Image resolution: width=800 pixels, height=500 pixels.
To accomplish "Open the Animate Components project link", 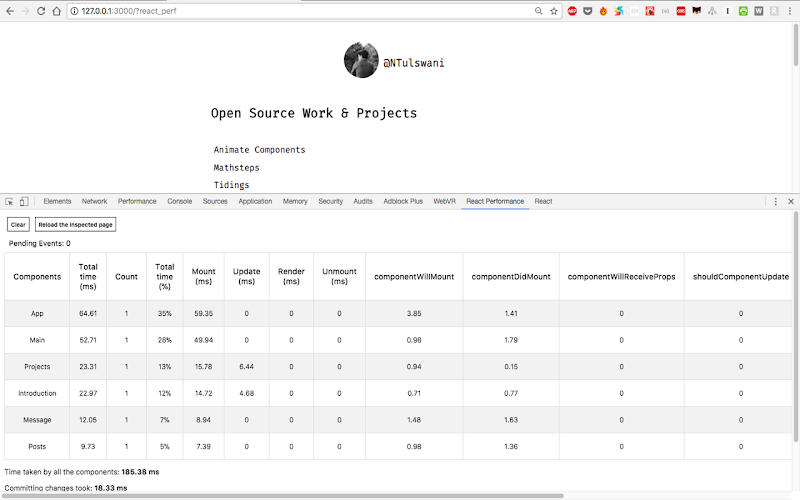I will (259, 150).
